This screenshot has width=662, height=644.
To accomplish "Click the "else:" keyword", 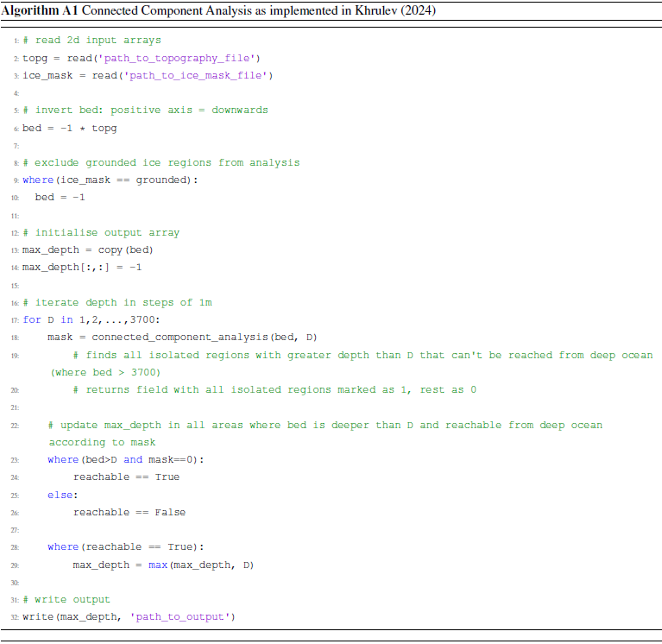I will point(62,495).
